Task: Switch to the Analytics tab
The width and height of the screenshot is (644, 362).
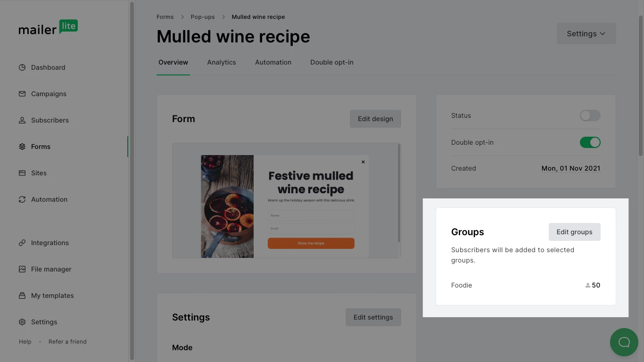Action: tap(222, 62)
